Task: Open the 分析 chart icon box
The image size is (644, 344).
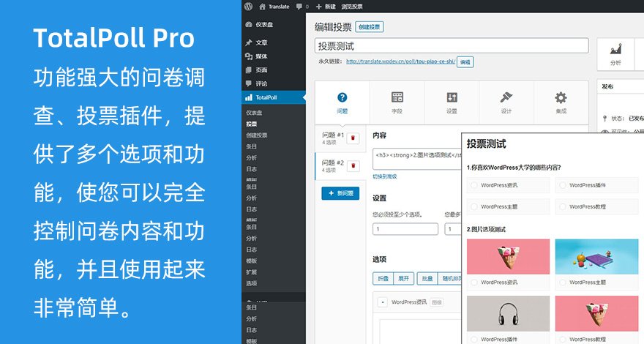Action: (x=615, y=54)
